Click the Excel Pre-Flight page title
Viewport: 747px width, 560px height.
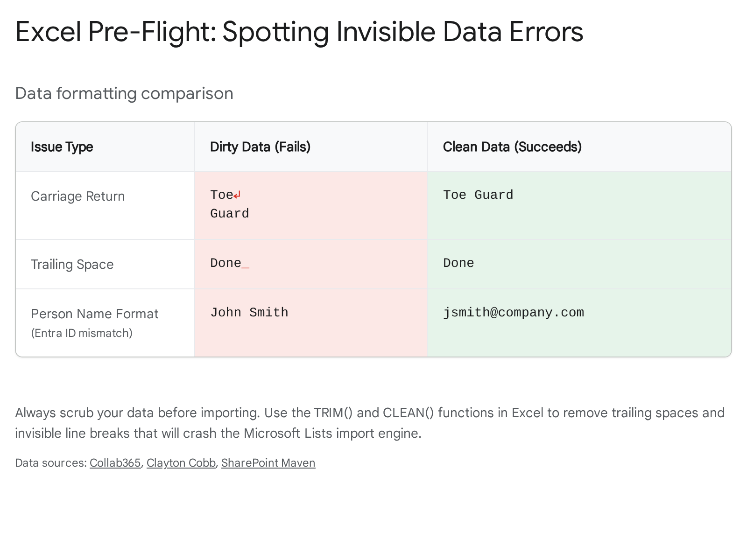tap(299, 32)
